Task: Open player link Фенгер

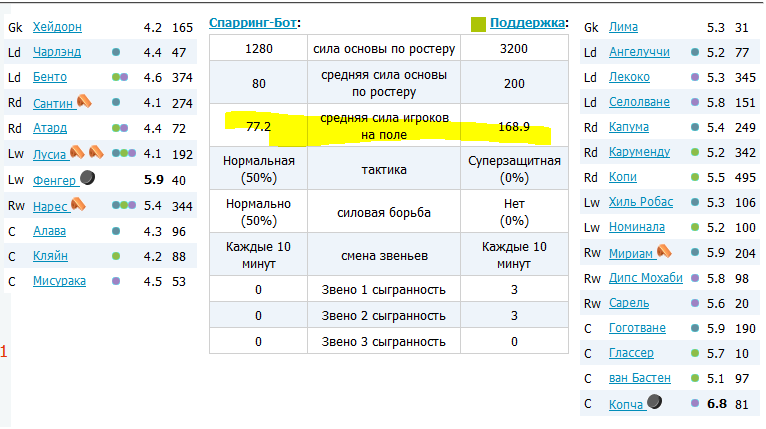Action: [55, 180]
